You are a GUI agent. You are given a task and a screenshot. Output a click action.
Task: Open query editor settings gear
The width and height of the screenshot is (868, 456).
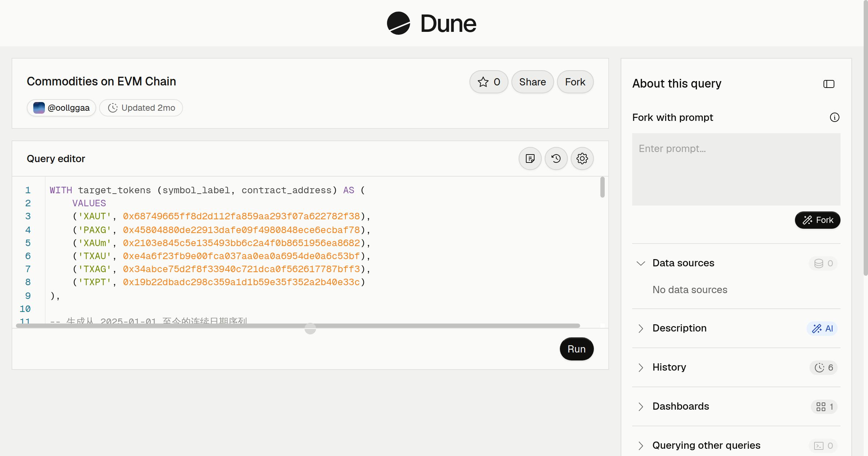[582, 159]
